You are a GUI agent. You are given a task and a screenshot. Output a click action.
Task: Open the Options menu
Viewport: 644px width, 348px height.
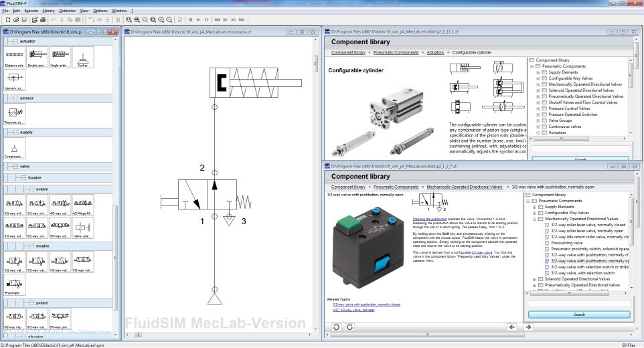[100, 11]
